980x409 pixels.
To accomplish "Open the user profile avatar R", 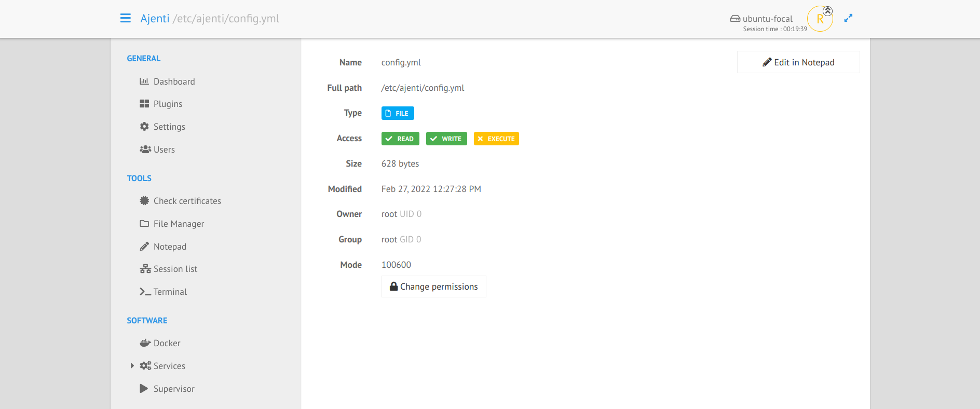I will [820, 19].
